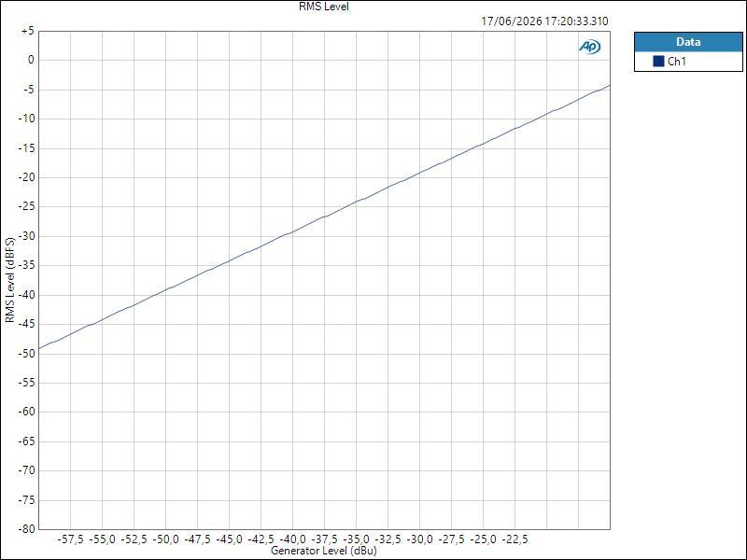Click the Generator Level (dBu) axis title
This screenshot has width=747, height=560.
pyautogui.click(x=323, y=551)
